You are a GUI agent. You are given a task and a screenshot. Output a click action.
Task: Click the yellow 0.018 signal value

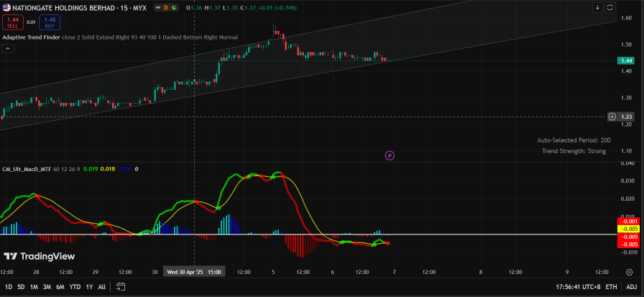[107, 169]
